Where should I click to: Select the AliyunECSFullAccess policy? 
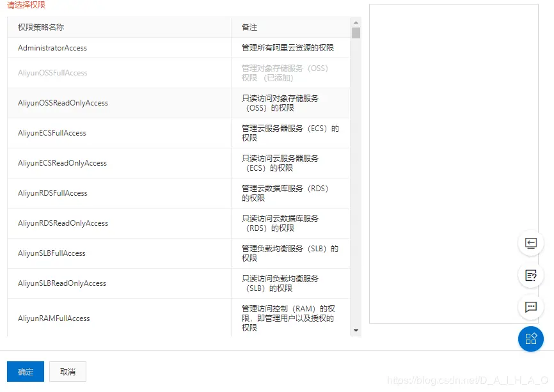[52, 133]
